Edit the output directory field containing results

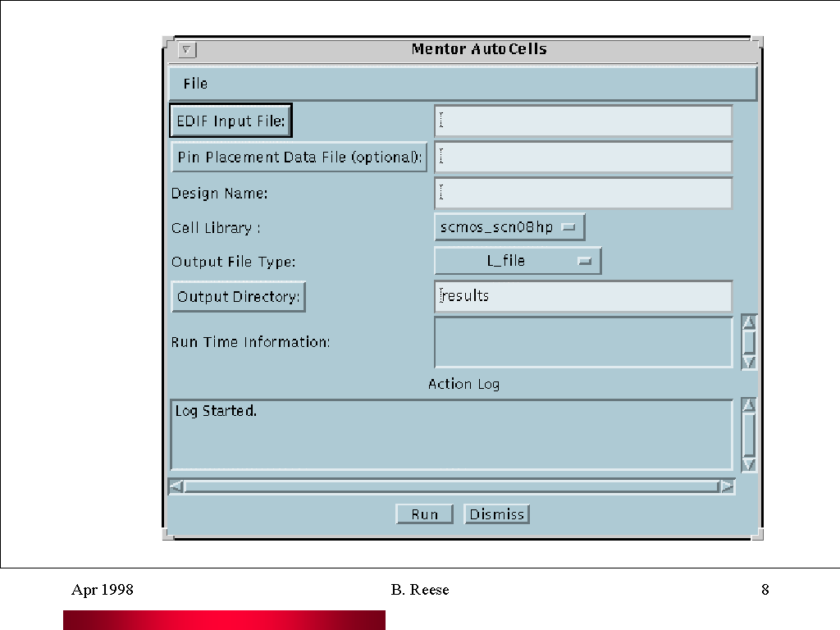[582, 296]
